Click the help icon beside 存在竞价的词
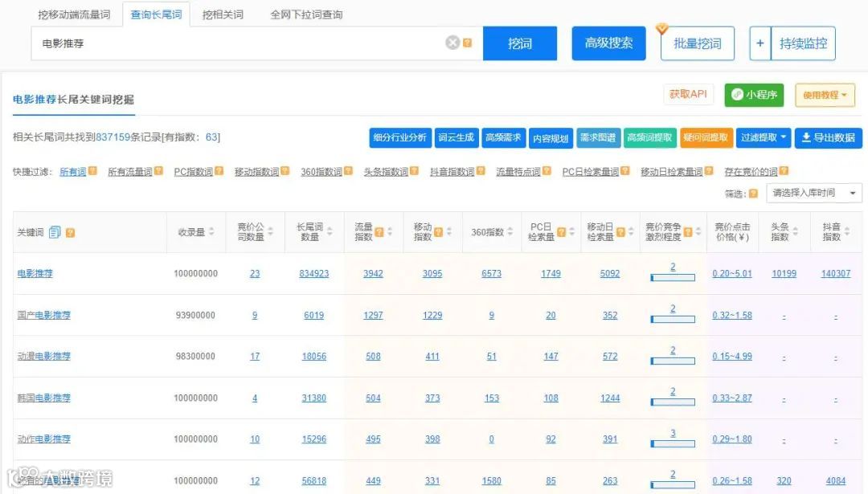Viewport: 868px width, 494px height. 784,171
